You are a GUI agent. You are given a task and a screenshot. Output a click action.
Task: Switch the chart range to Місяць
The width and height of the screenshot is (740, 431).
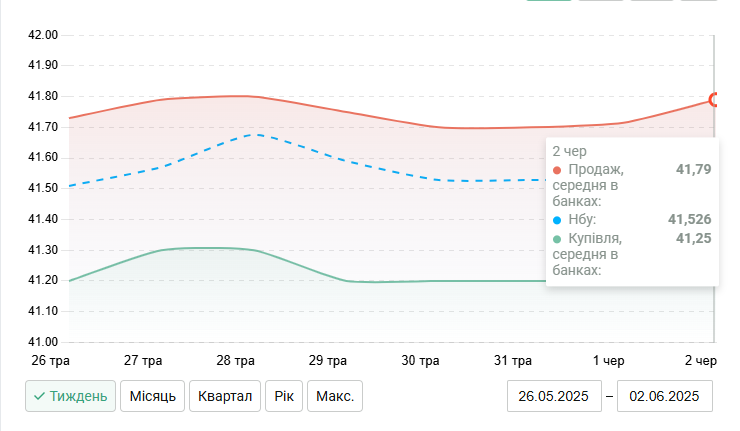[x=152, y=396]
